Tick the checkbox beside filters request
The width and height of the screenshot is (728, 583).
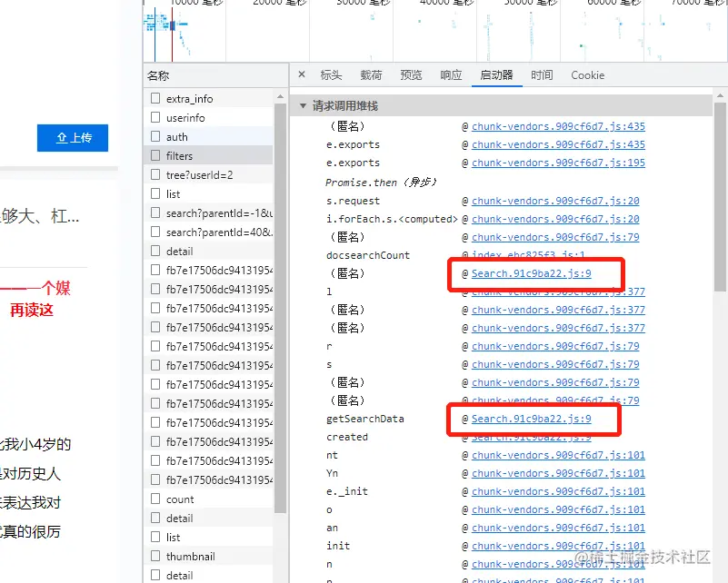pyautogui.click(x=155, y=155)
